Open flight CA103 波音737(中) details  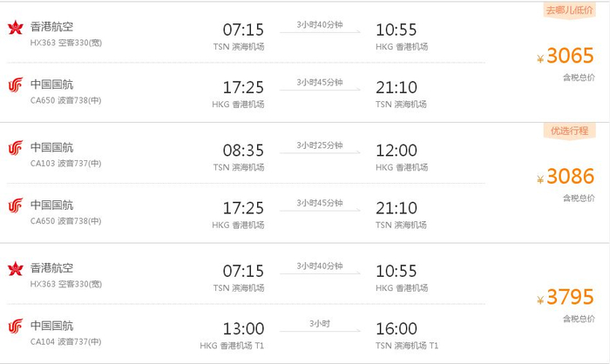point(65,163)
